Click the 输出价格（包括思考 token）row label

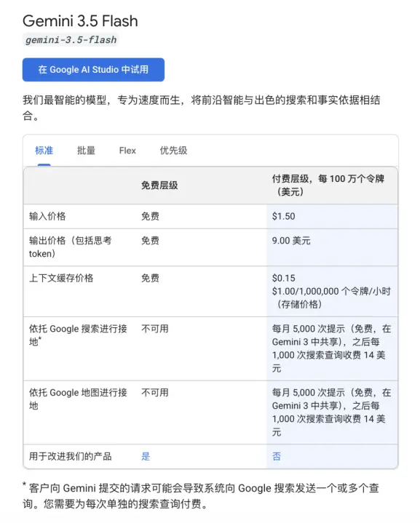click(x=70, y=247)
